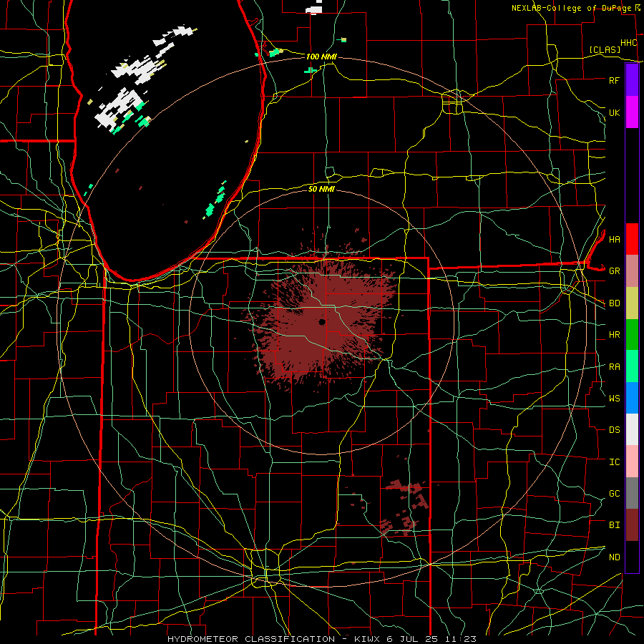Select the GC gray legend swatch
The image size is (644, 644).
click(632, 493)
